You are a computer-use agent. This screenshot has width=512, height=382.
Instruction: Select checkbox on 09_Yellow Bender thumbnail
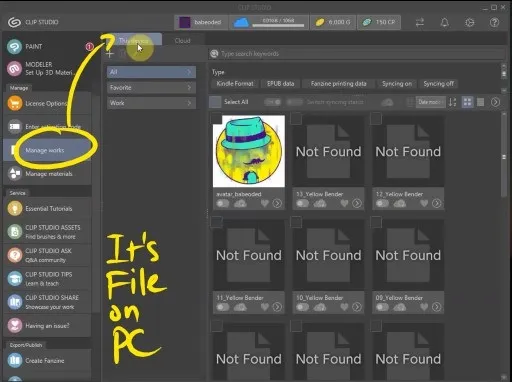point(376,222)
